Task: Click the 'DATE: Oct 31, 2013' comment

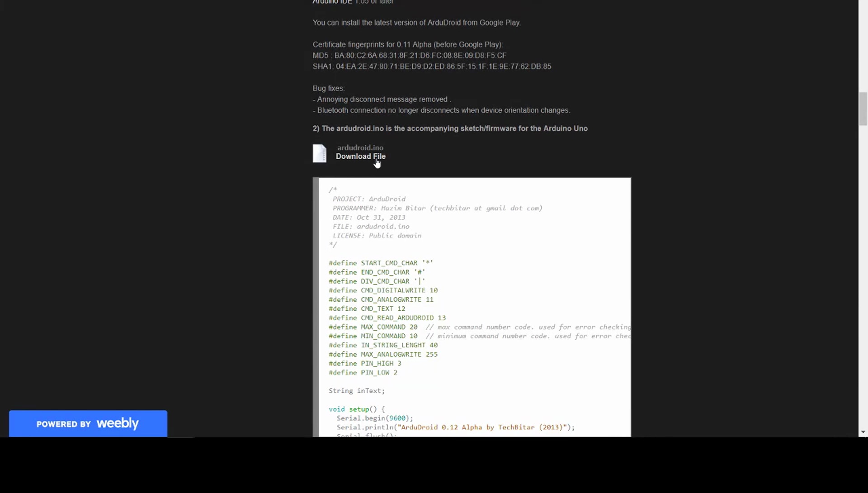Action: click(369, 218)
